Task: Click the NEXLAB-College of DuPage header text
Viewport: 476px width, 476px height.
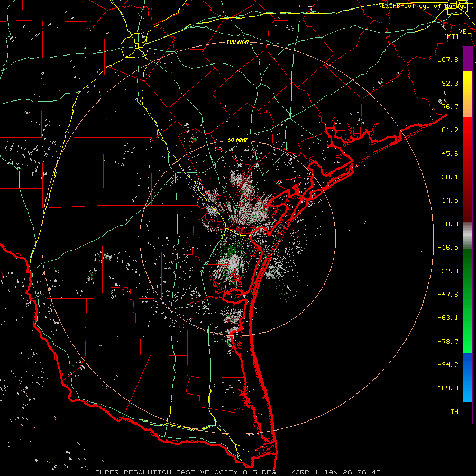Action: pos(425,6)
